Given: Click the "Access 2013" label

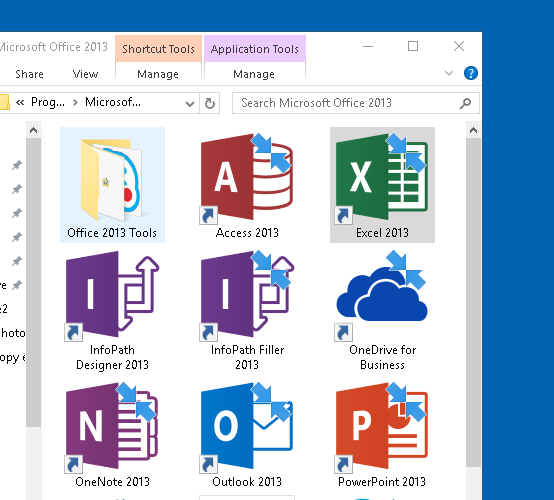Looking at the screenshot, I should [247, 233].
